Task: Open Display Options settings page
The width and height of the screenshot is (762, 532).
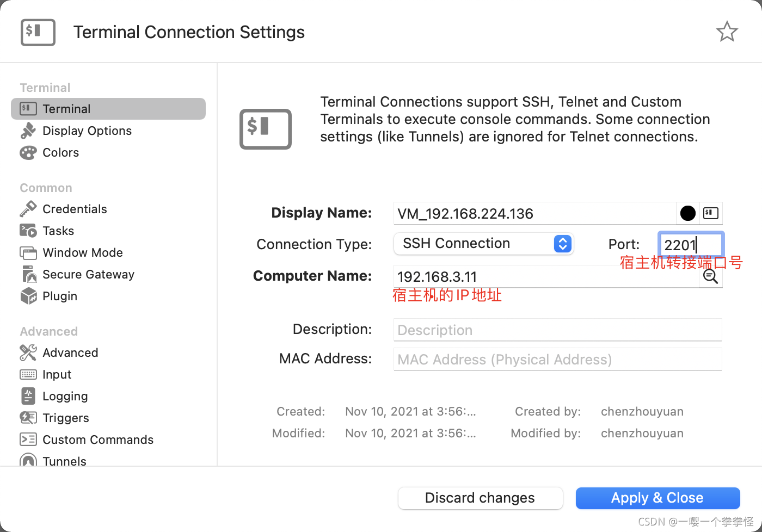Action: pyautogui.click(x=87, y=131)
